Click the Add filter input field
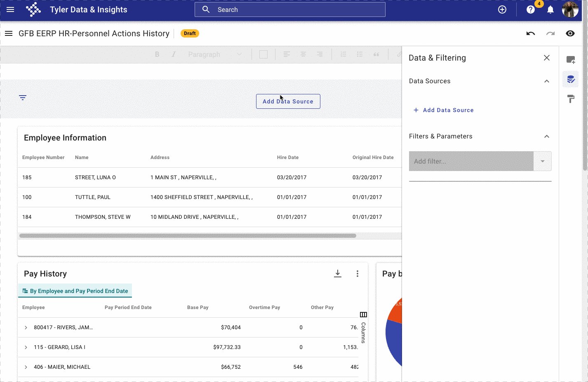The height and width of the screenshot is (382, 588). coord(471,161)
